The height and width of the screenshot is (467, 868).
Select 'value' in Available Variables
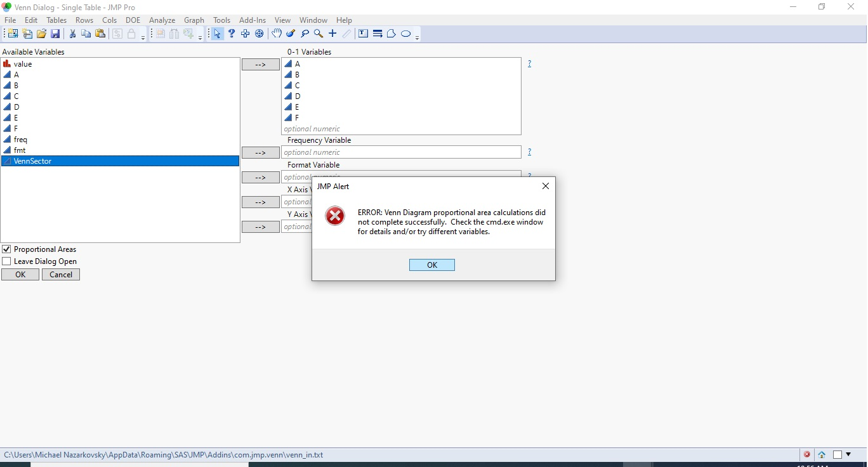click(x=121, y=64)
